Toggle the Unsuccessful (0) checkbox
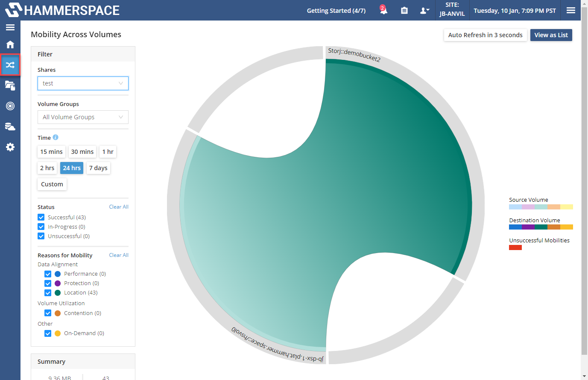588x380 pixels. coord(41,236)
